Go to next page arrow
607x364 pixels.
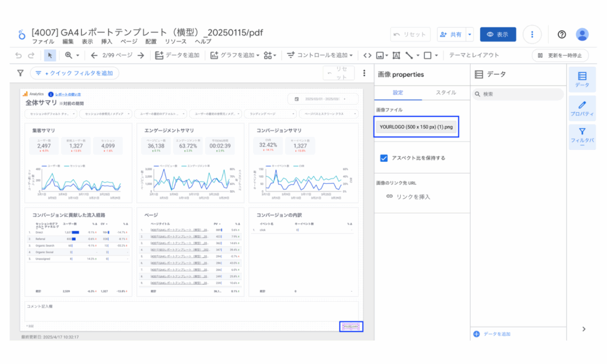tap(141, 55)
